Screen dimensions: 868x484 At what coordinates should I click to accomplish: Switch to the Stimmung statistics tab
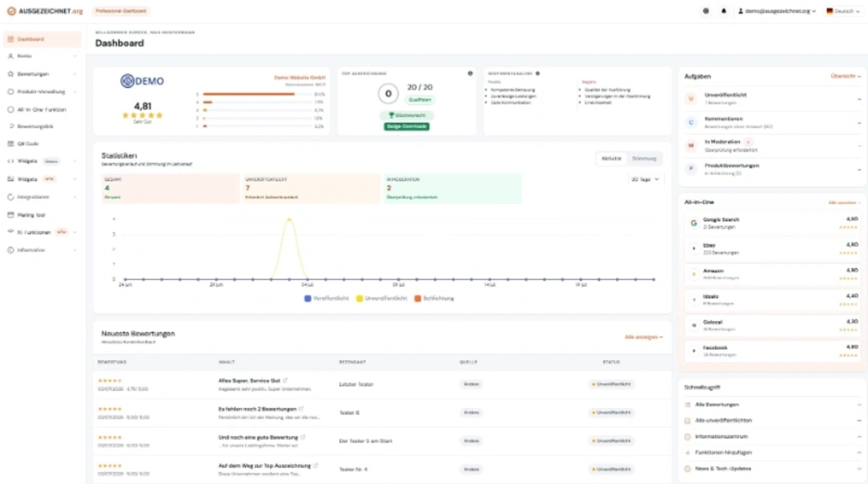(x=644, y=159)
